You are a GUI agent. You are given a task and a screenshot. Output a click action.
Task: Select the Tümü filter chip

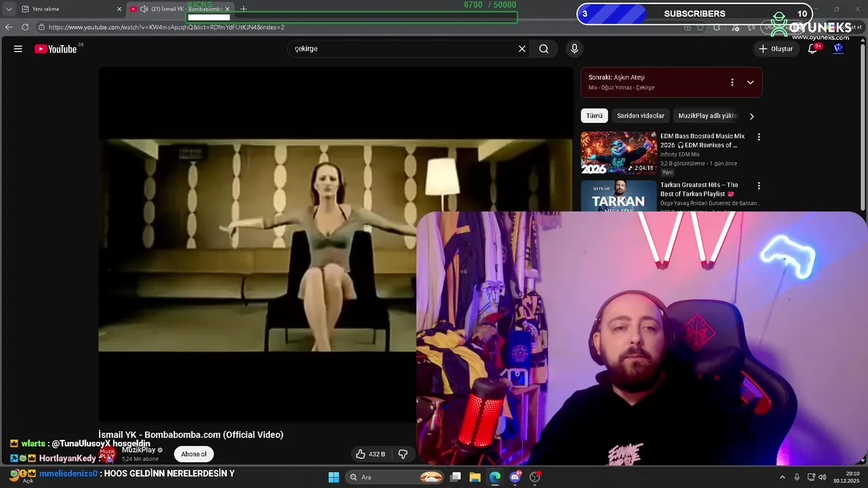tap(594, 116)
